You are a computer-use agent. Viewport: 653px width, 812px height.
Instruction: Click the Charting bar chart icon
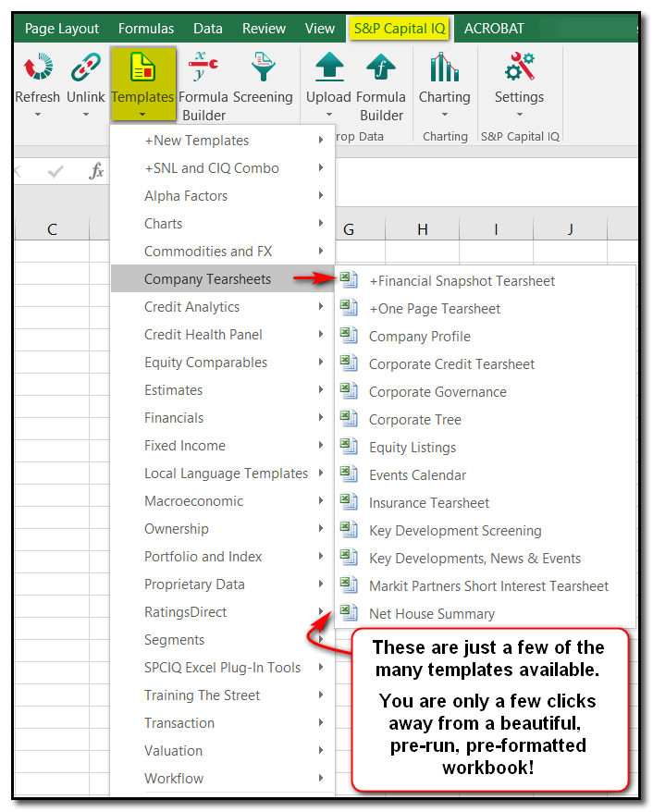pos(444,67)
